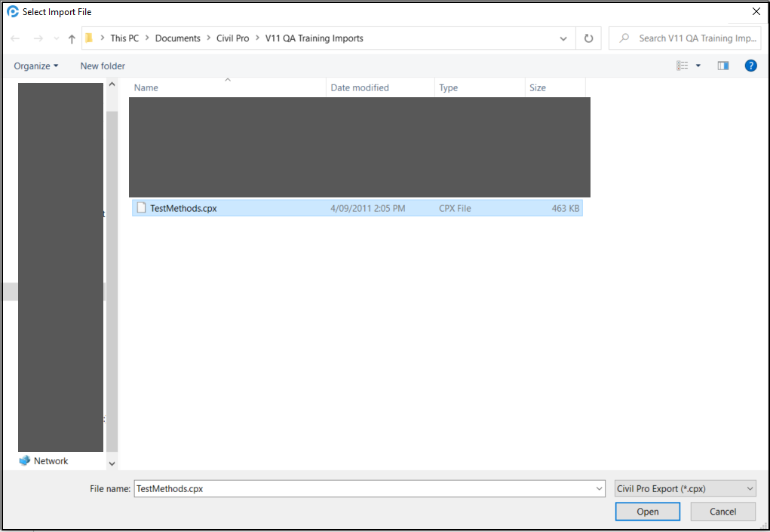Click New folder in the toolbar
The image size is (770, 532).
(x=103, y=66)
